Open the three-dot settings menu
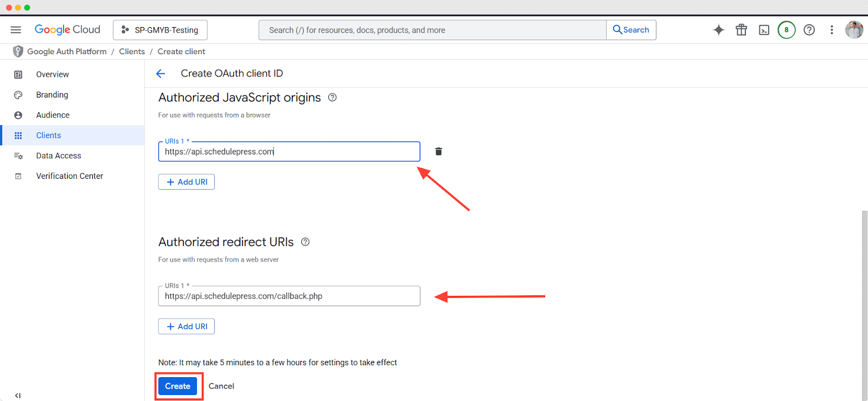The image size is (868, 401). tap(832, 30)
